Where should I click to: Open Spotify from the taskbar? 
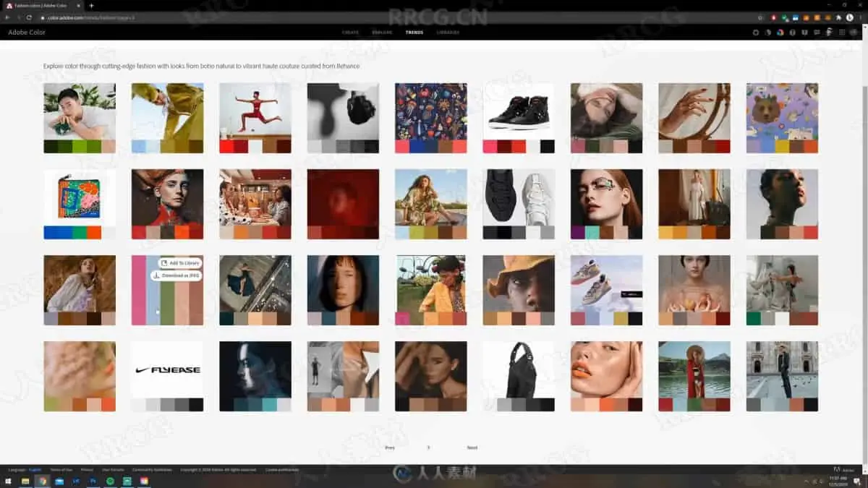coord(110,481)
